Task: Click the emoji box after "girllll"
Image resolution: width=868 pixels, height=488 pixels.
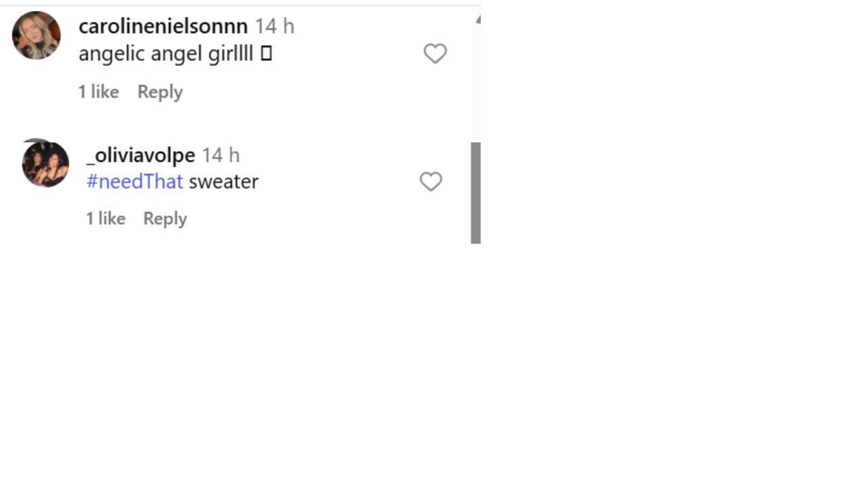Action: 266,54
